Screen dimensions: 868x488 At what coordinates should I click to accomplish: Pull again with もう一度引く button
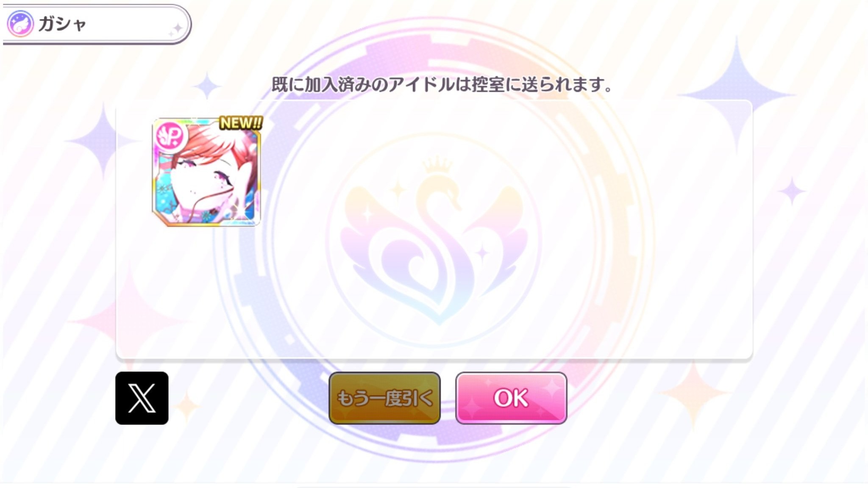(384, 398)
